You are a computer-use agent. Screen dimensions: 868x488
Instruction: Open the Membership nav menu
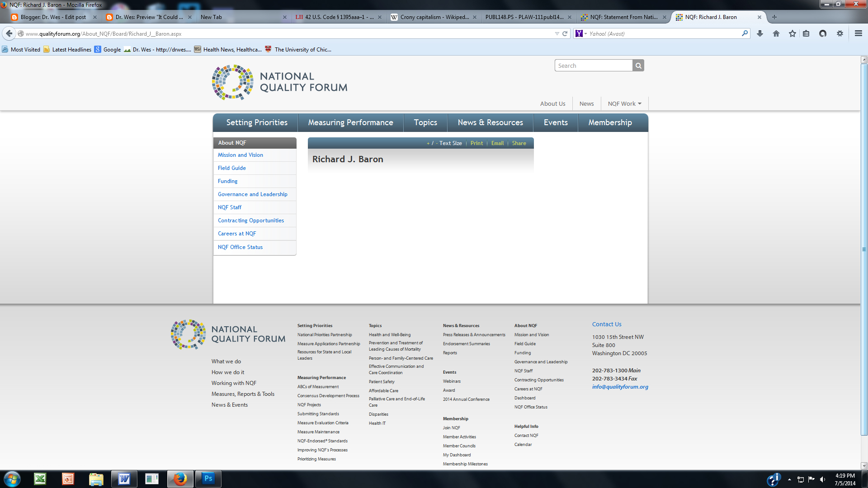coord(610,122)
